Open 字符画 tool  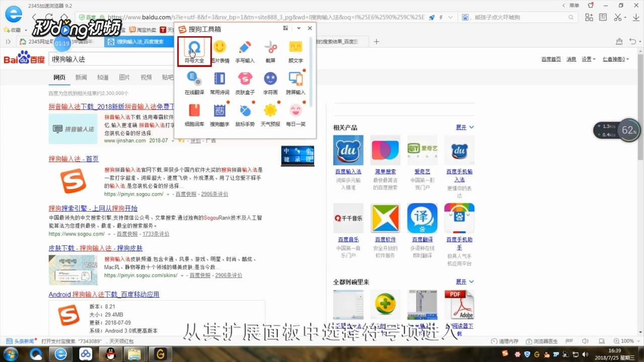click(x=270, y=83)
